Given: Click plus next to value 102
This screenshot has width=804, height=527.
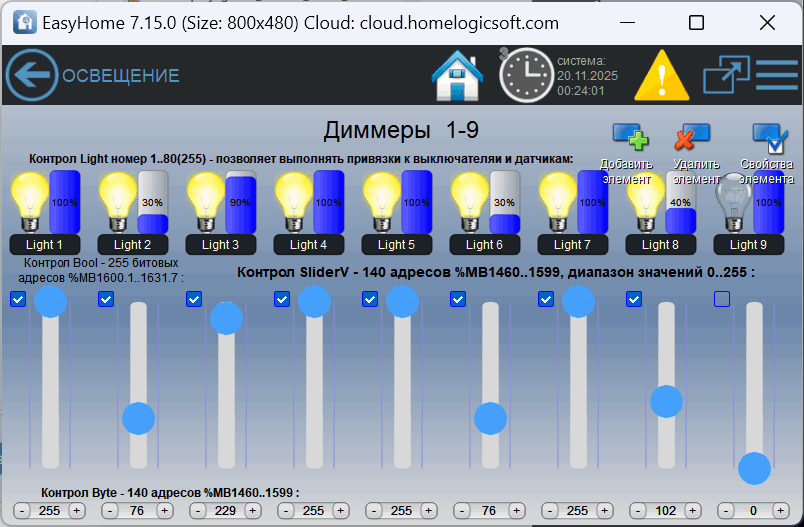Looking at the screenshot, I should coord(692,511).
